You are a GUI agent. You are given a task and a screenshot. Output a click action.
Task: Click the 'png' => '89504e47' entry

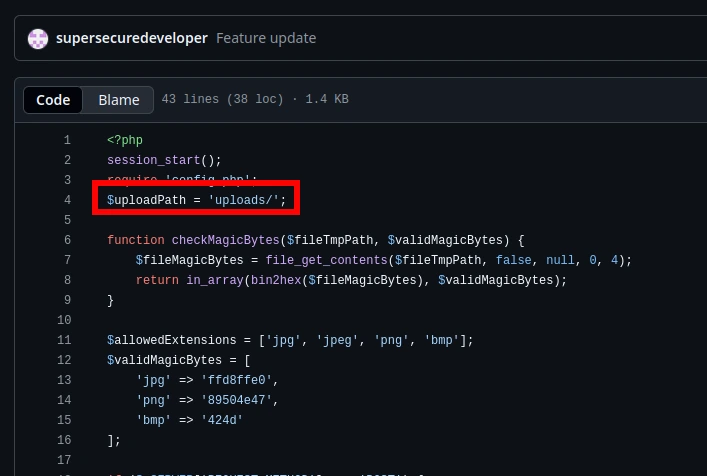tap(206, 400)
